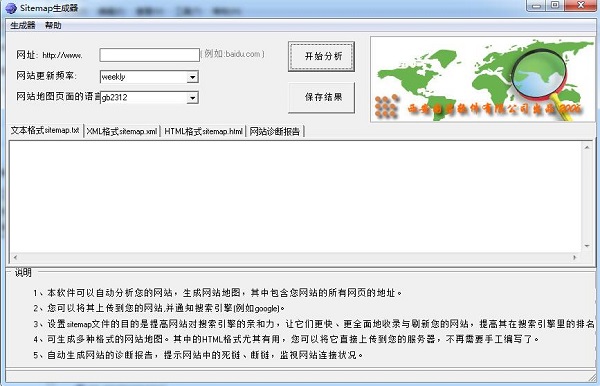Click the http://www. prefix label
This screenshot has width=600, height=386.
[62, 55]
